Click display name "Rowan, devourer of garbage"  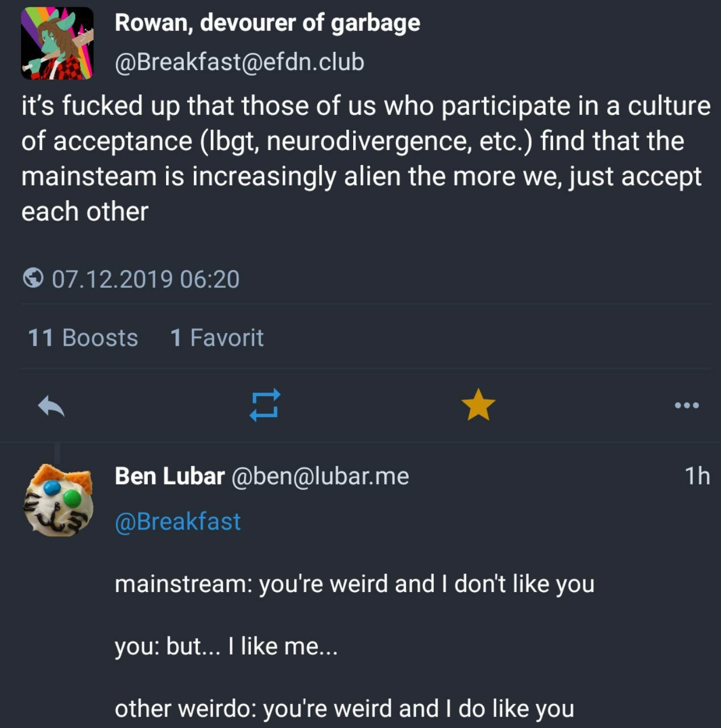coord(267,23)
